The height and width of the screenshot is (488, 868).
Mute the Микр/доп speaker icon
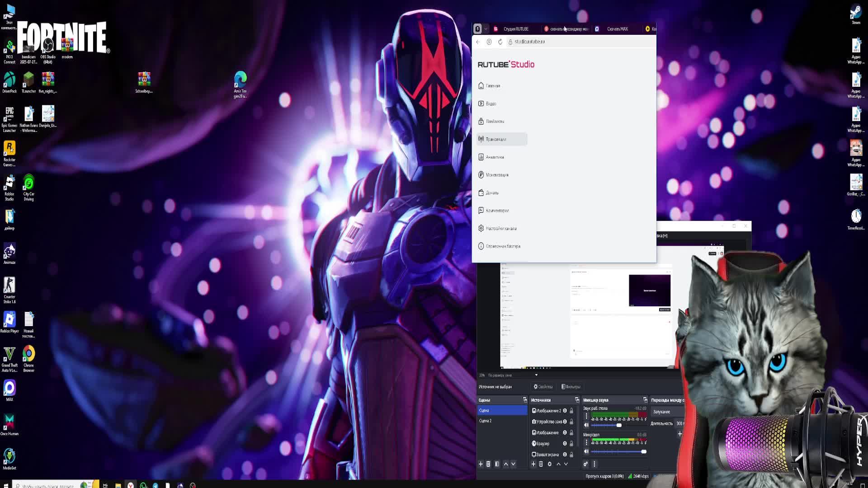586,451
